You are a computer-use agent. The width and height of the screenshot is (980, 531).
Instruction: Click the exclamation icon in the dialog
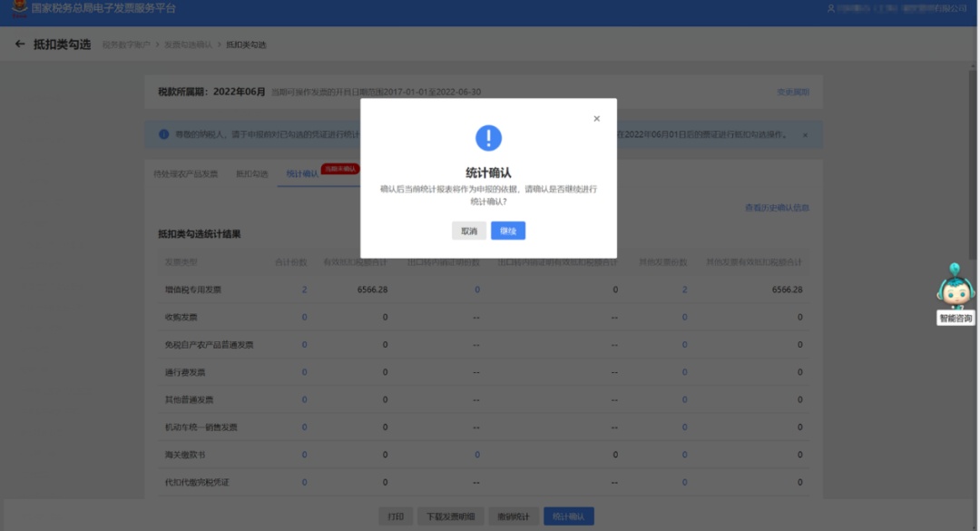488,138
